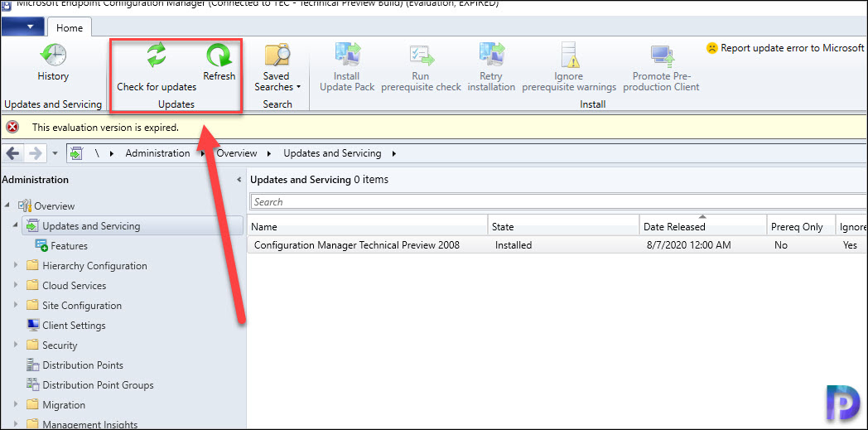Click the Overview node icon in tree
Image resolution: width=868 pixels, height=430 pixels.
coord(25,205)
